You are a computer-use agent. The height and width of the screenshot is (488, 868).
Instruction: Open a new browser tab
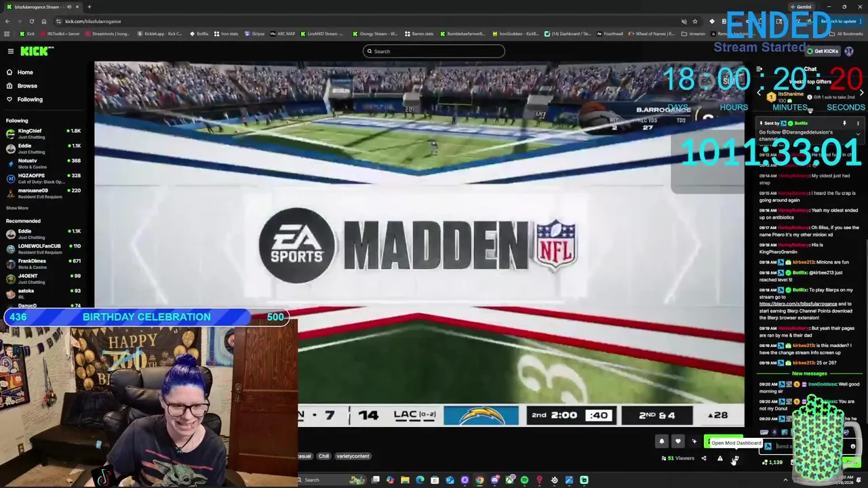point(89,7)
